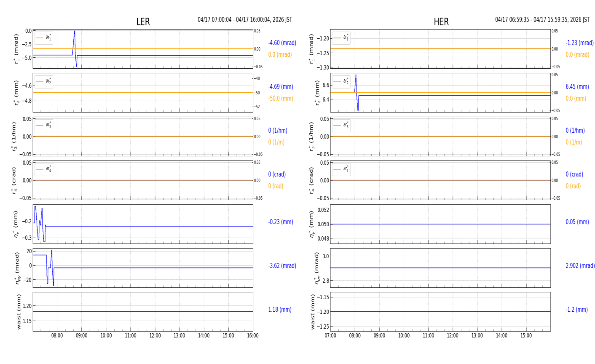Click the blue spike peak in the HER r2* plot
The height and width of the screenshot is (364, 595).
point(356,76)
